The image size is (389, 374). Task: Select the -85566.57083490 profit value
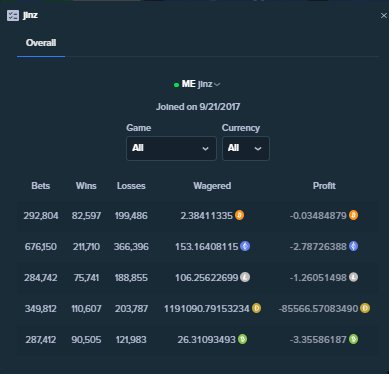(319, 309)
